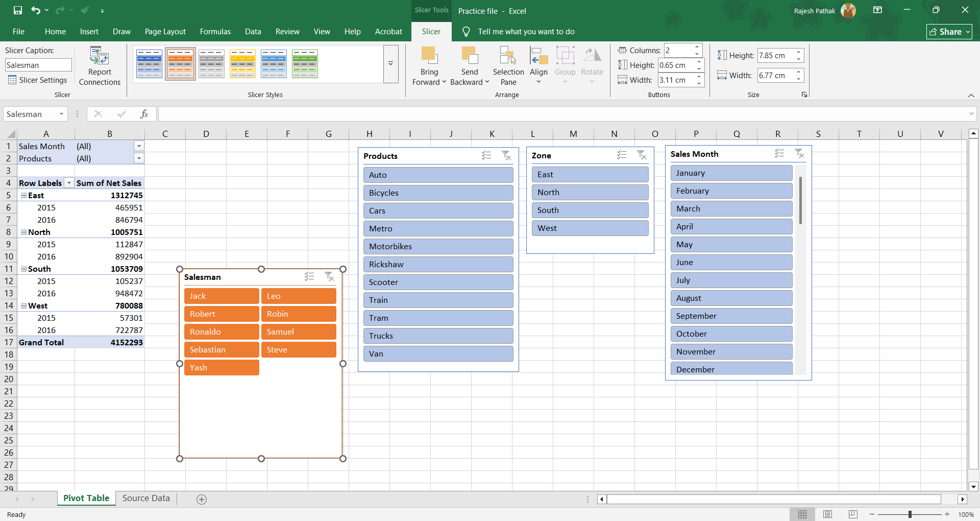Expand the Slicer Styles gallery
The height and width of the screenshot is (521, 980).
[390, 64]
